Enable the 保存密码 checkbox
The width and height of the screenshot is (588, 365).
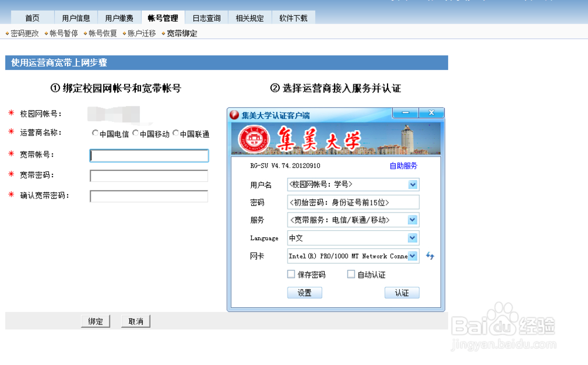point(291,274)
